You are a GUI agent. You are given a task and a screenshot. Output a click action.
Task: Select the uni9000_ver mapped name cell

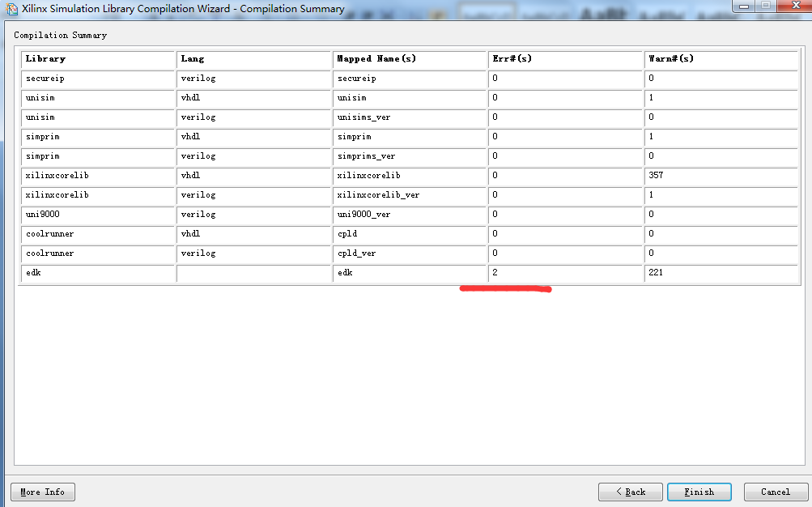410,215
